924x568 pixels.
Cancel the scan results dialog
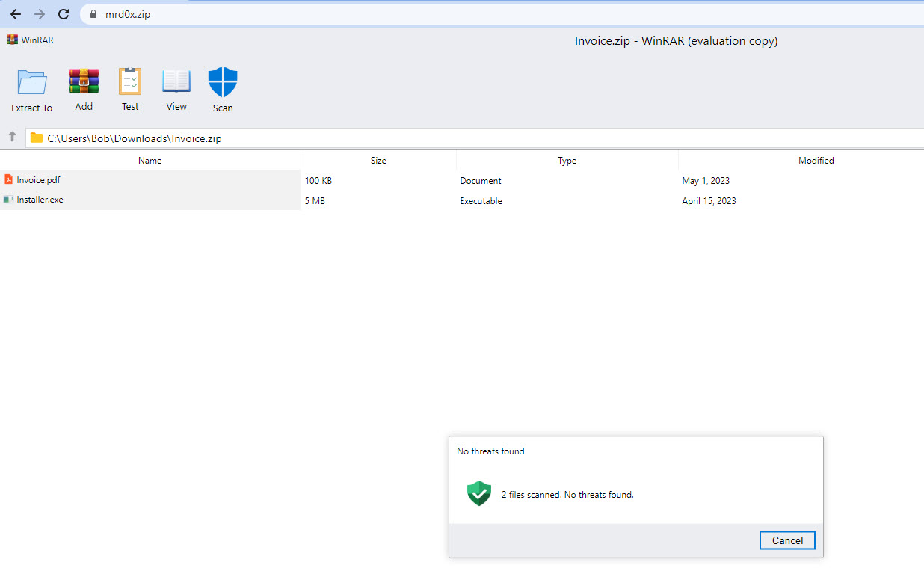tap(787, 540)
